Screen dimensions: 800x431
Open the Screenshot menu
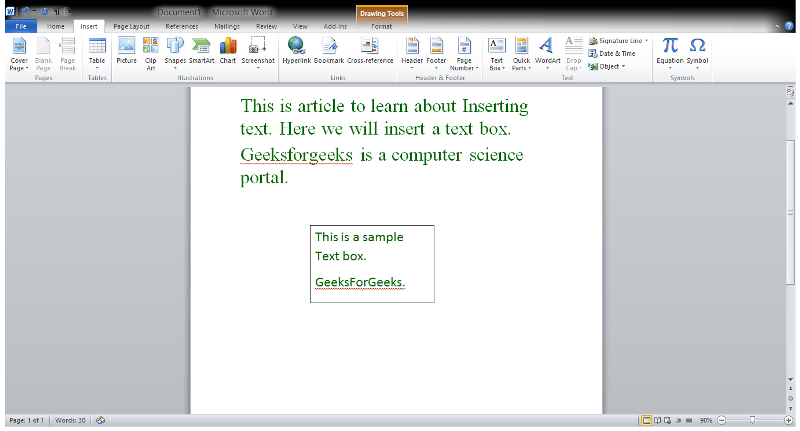point(258,54)
